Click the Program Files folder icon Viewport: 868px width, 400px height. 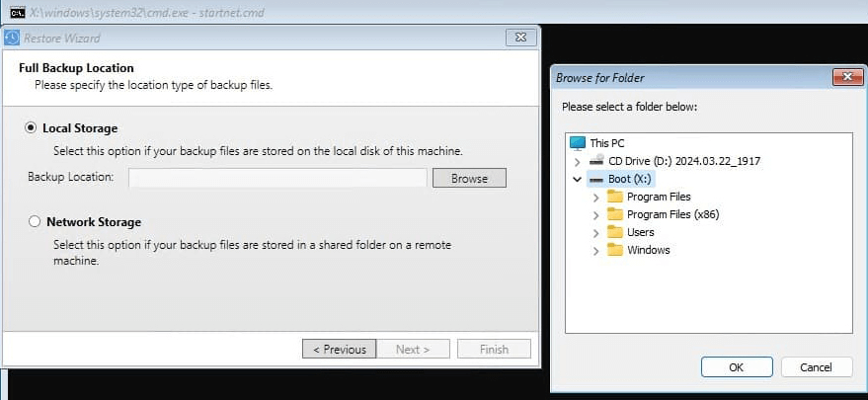point(615,197)
